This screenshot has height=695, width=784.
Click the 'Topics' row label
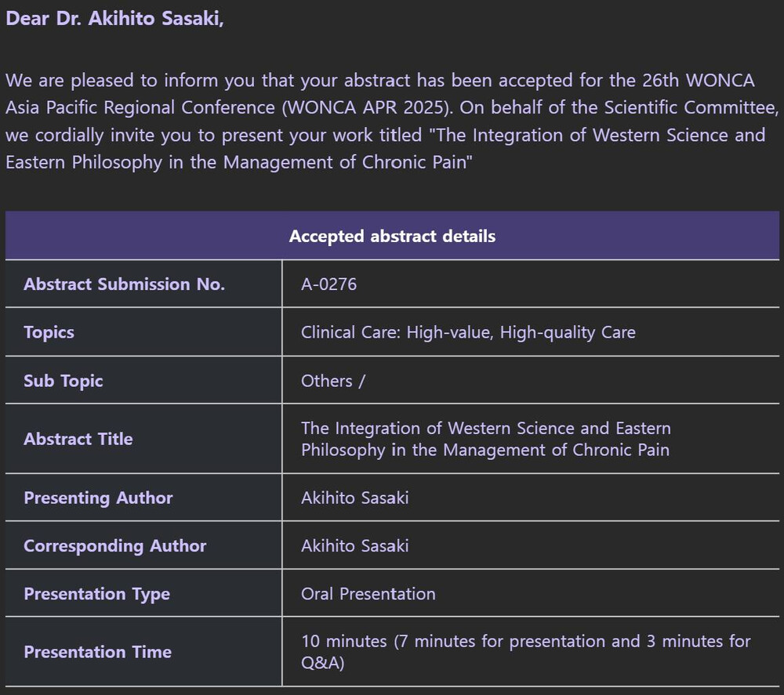tap(49, 332)
